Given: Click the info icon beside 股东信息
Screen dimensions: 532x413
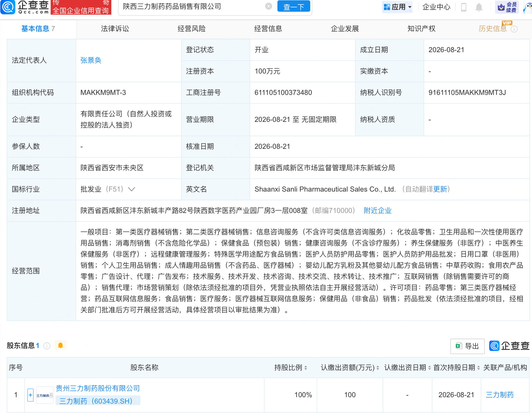Looking at the screenshot, I should click(47, 346).
